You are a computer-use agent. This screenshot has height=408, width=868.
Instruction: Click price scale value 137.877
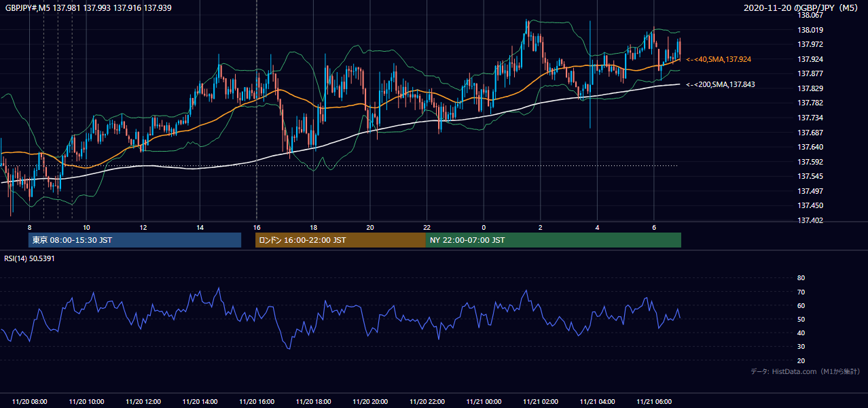[x=810, y=73]
